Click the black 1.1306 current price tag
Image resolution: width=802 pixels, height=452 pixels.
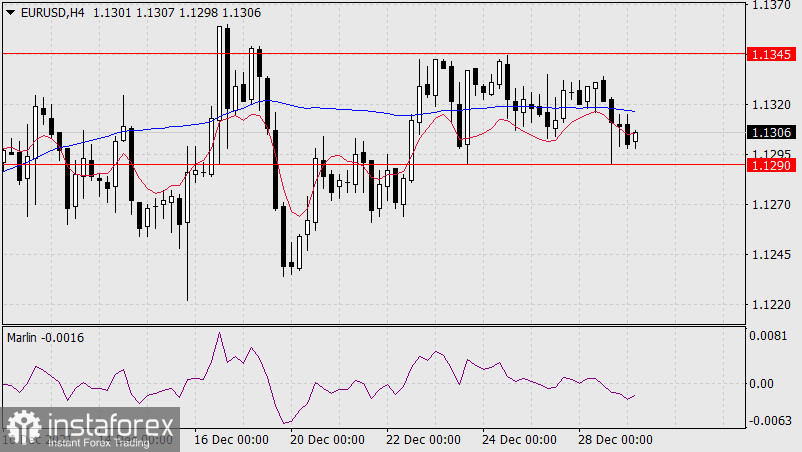coord(770,132)
